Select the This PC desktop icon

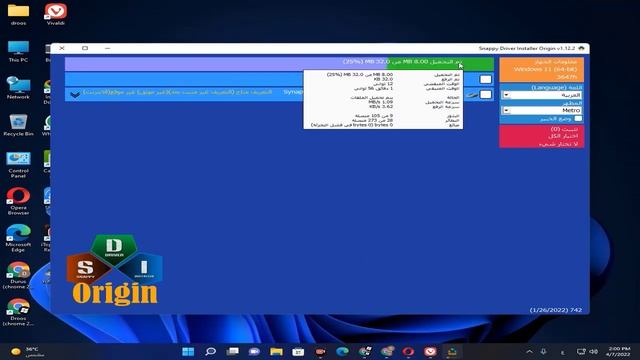tap(18, 51)
